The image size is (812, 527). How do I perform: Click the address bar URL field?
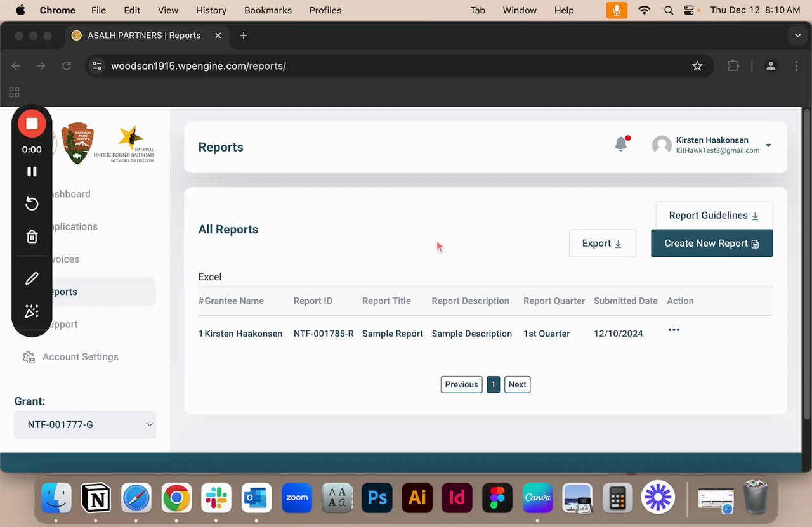(399, 66)
